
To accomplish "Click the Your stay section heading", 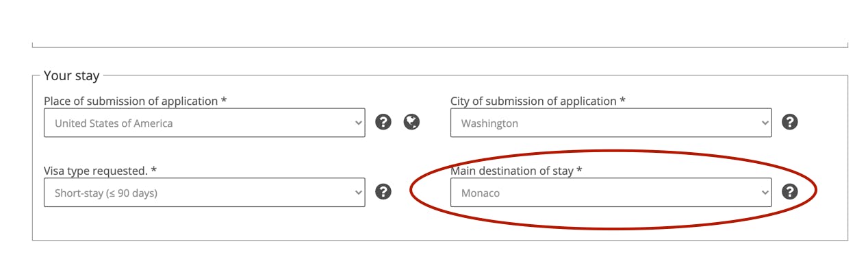I will tap(72, 75).
